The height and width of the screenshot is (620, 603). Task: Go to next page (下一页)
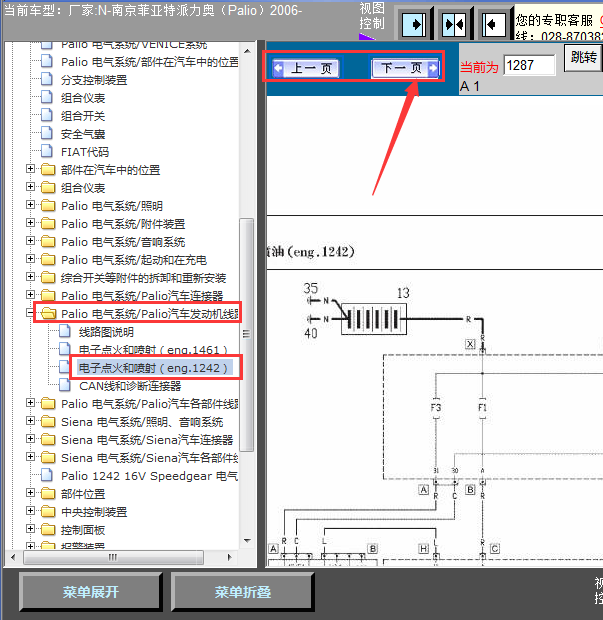[x=405, y=68]
